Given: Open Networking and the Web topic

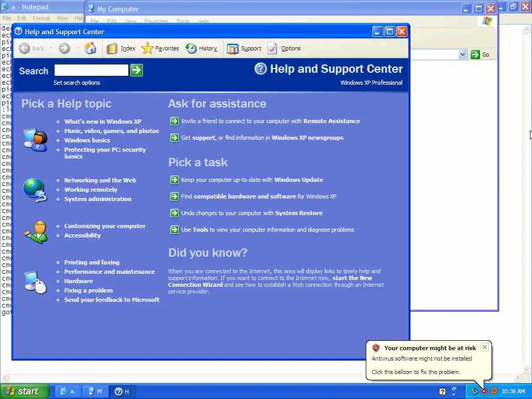Looking at the screenshot, I should tap(100, 180).
